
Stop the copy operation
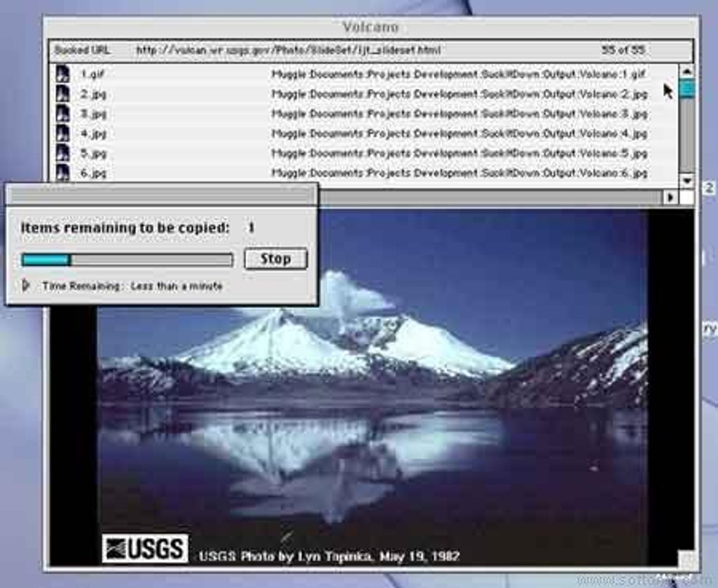pyautogui.click(x=276, y=259)
